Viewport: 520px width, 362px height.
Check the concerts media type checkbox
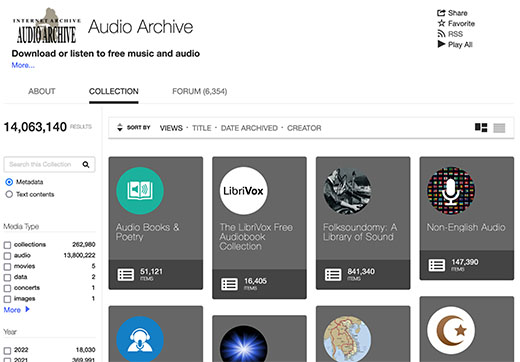pos(7,288)
